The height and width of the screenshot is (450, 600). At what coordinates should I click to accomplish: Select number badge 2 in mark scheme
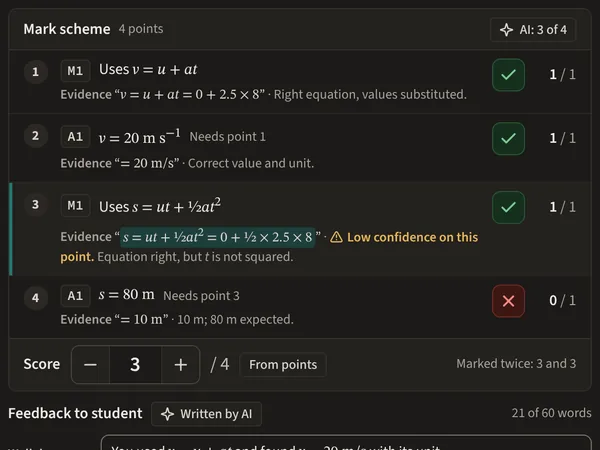(x=36, y=135)
